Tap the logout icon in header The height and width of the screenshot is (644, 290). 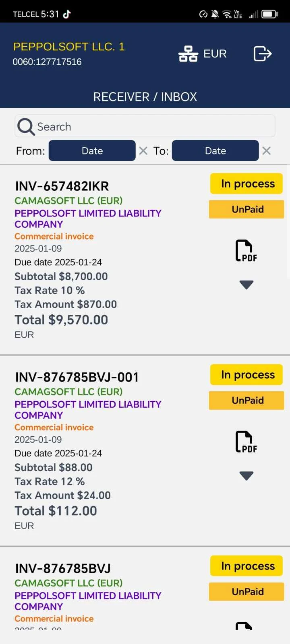click(263, 54)
